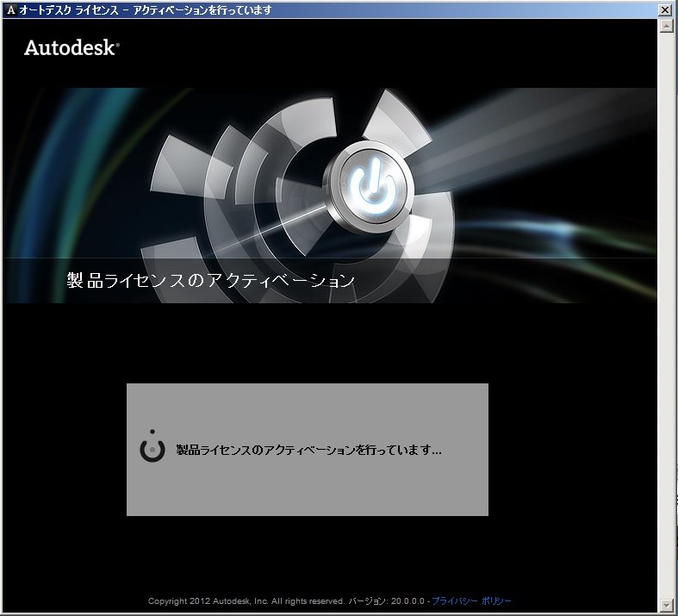Screen dimensions: 678x616
Task: Open the プライバシー ポリシー link
Action: pyautogui.click(x=471, y=600)
